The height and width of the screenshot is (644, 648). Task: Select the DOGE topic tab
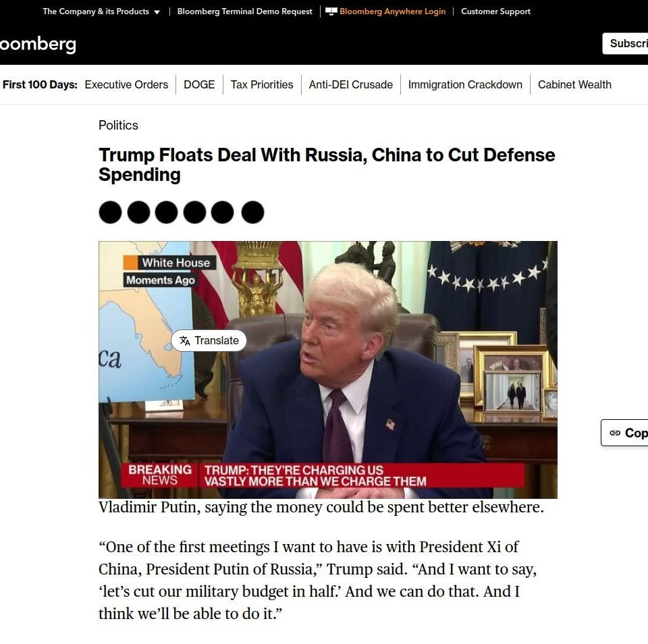(x=199, y=85)
